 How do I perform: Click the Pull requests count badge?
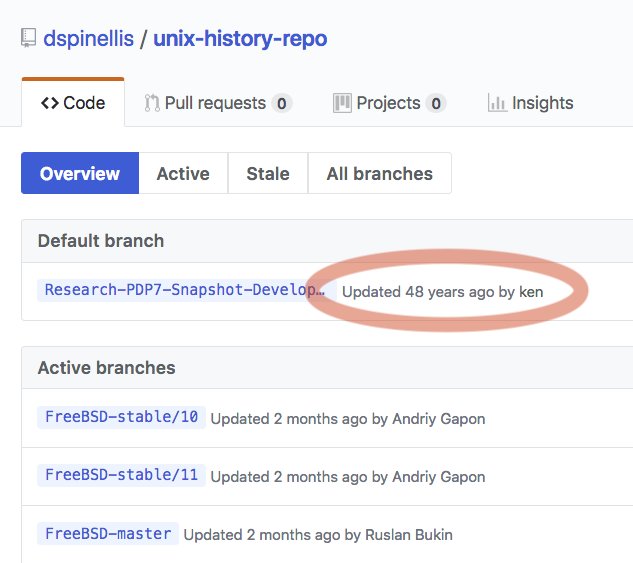coord(282,103)
